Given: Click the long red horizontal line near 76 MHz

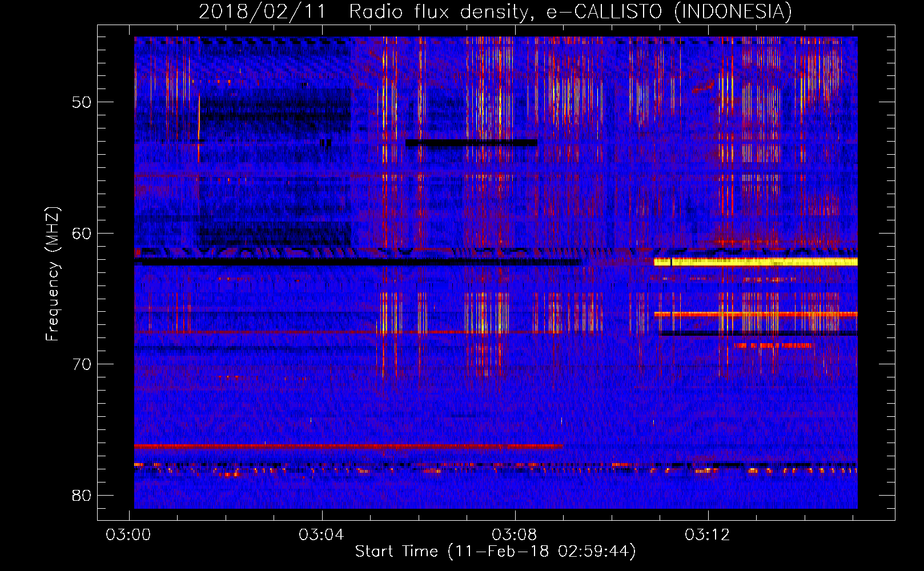Looking at the screenshot, I should (x=348, y=445).
